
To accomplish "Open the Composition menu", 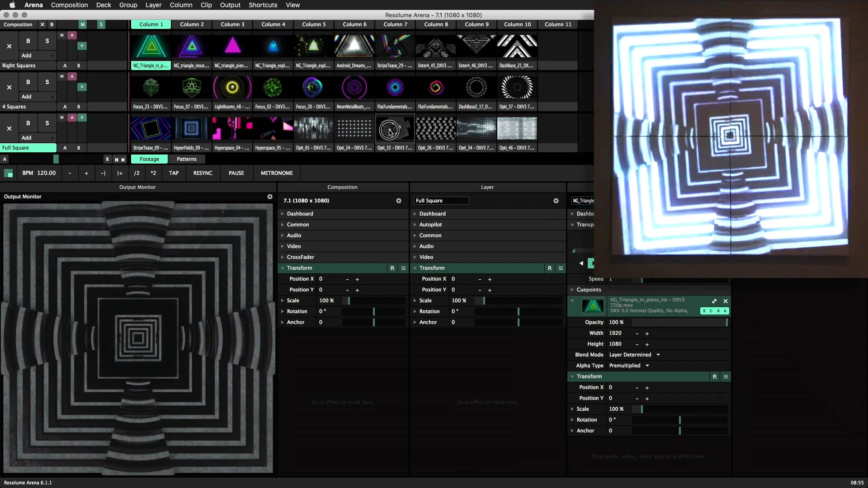I will coord(69,5).
